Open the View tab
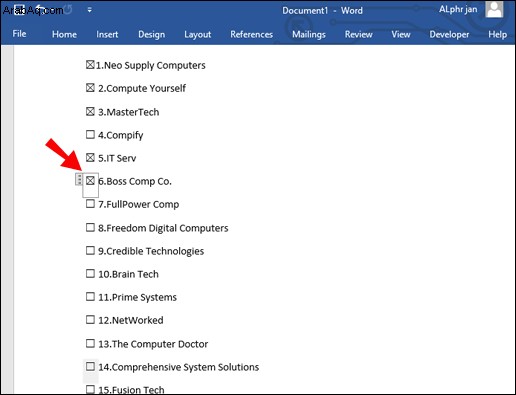The width and height of the screenshot is (516, 395). (x=401, y=34)
